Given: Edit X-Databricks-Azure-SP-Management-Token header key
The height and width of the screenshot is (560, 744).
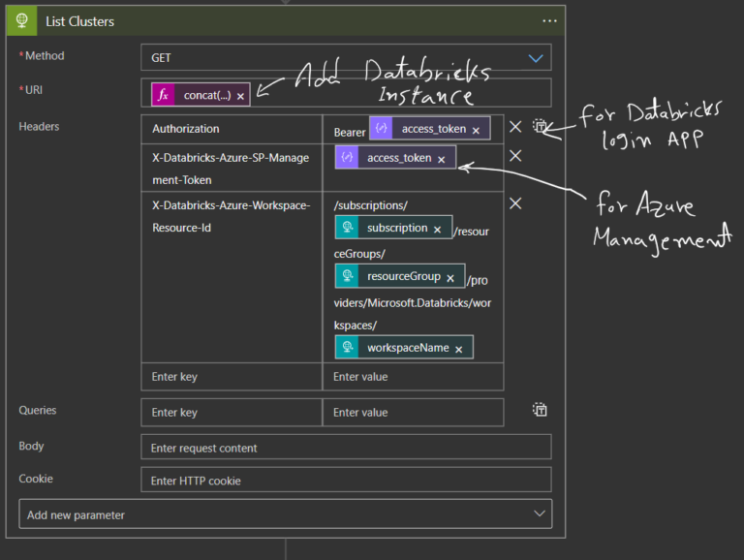Looking at the screenshot, I should coord(232,169).
